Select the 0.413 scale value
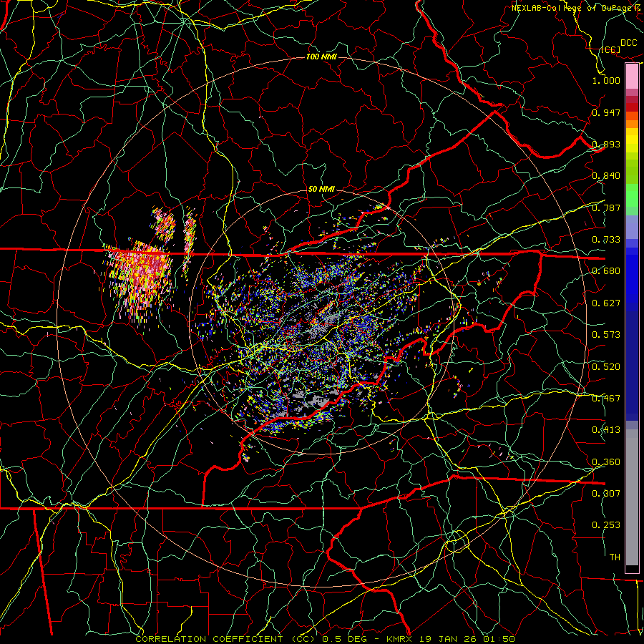 point(606,430)
